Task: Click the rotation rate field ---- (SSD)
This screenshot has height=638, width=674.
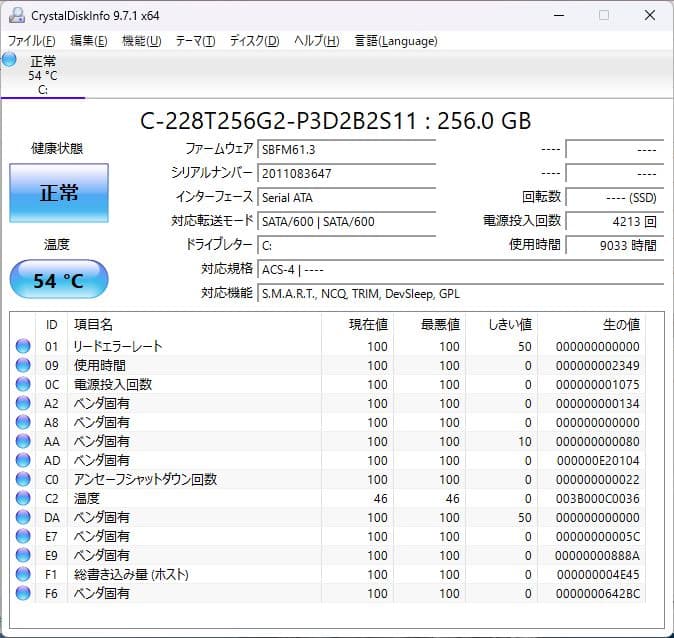Action: click(x=615, y=198)
